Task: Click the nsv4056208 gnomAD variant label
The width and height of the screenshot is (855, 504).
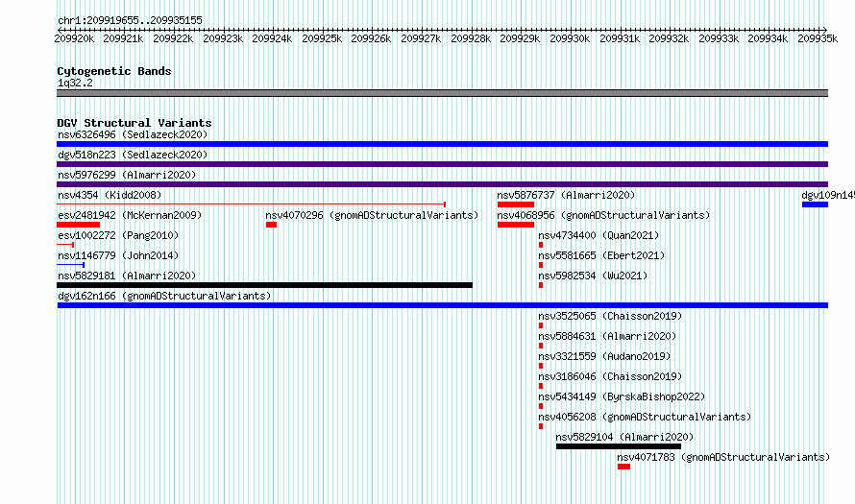Action: (645, 417)
